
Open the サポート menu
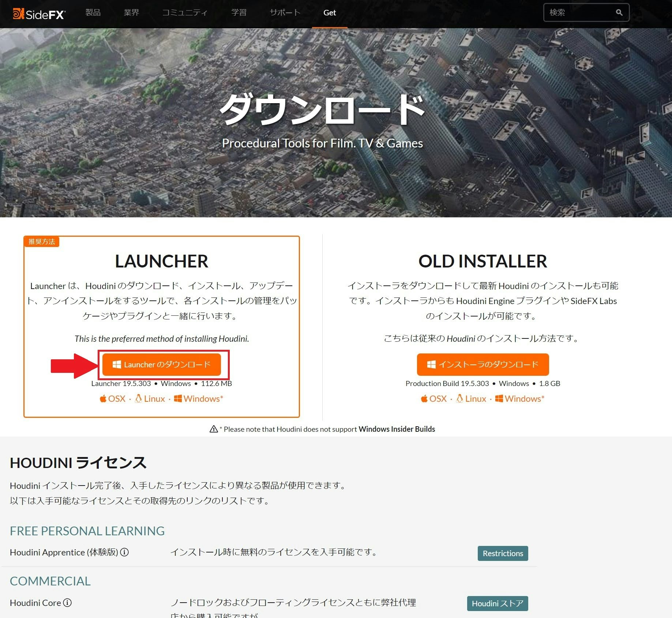pos(285,12)
